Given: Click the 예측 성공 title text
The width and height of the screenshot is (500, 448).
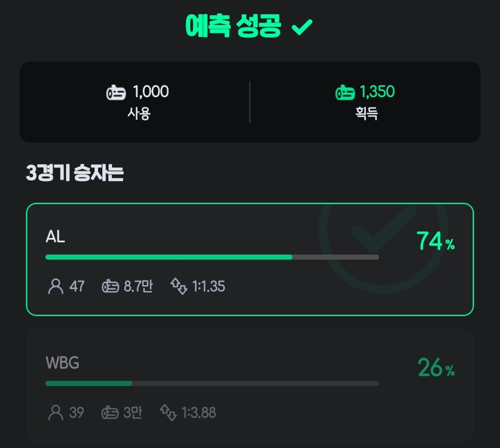Looking at the screenshot, I should (233, 26).
